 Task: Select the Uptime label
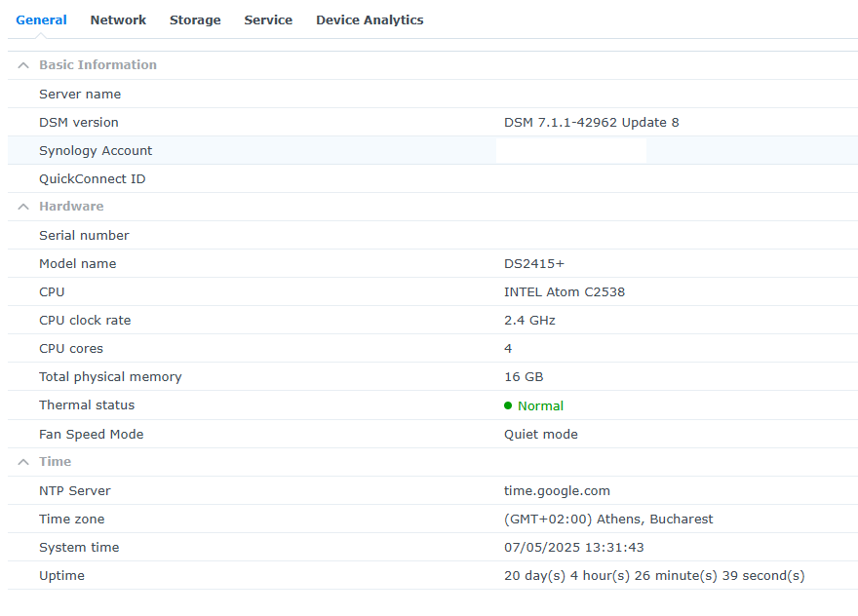pyautogui.click(x=61, y=576)
